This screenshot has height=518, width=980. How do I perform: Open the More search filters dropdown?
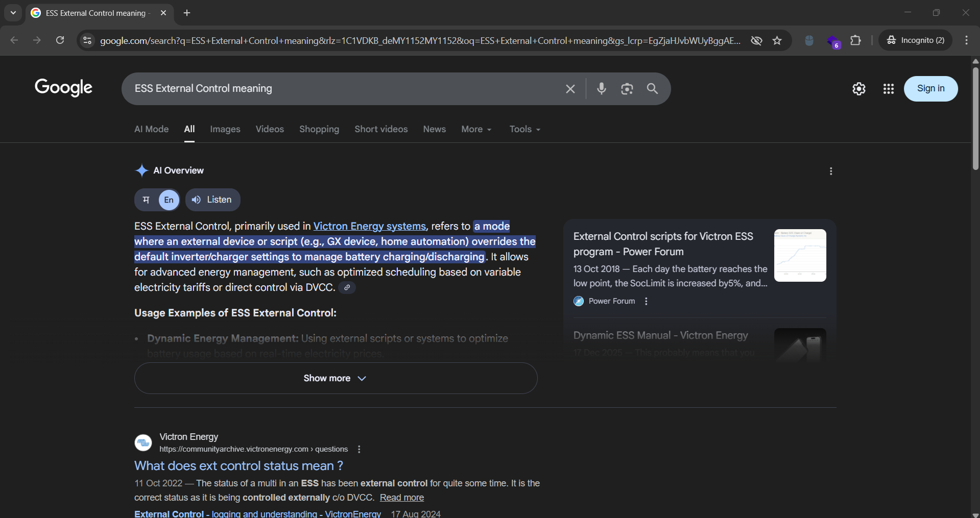476,130
